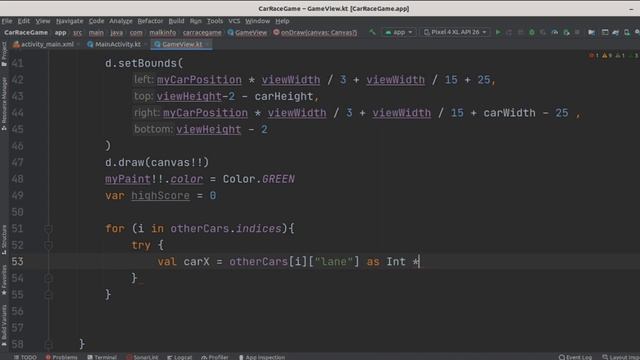Image resolution: width=640 pixels, height=360 pixels.
Task: Collapse the for loop fold on line 51
Action: tap(48, 229)
